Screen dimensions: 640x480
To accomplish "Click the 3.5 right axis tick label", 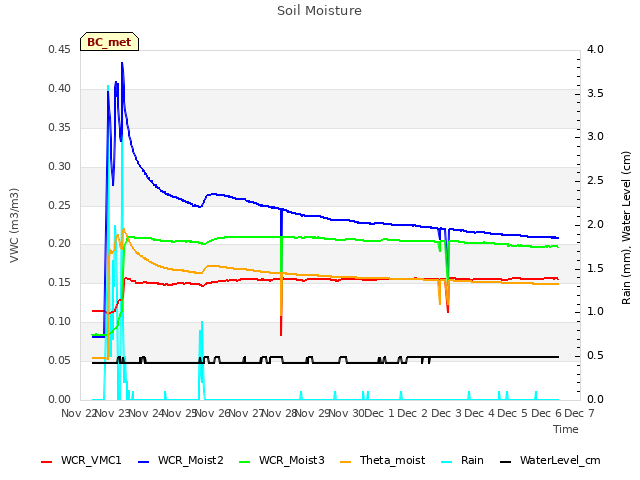I will click(595, 93).
